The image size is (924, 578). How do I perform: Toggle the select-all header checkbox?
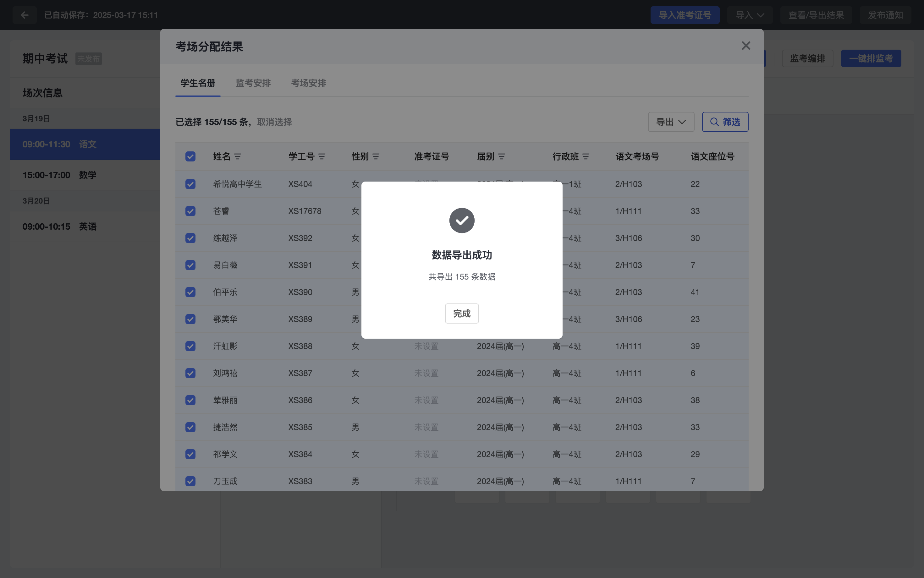(190, 156)
